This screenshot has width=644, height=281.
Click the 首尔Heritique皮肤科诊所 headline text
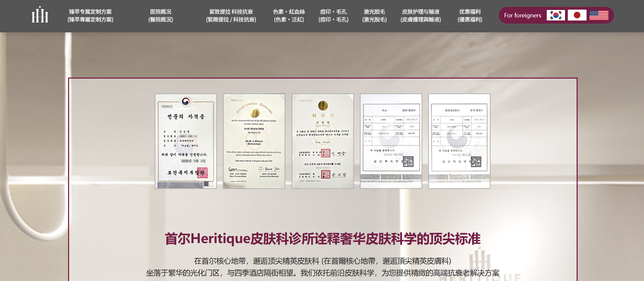click(323, 239)
